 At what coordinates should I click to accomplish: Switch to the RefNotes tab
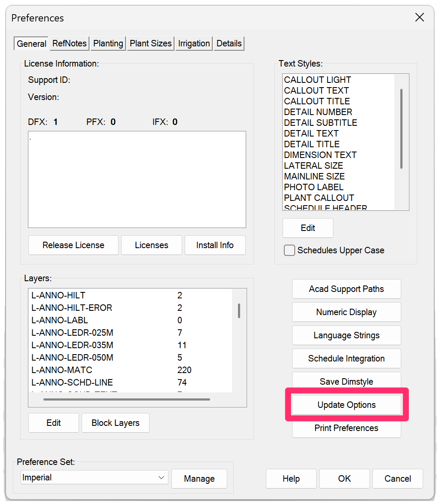tap(69, 43)
